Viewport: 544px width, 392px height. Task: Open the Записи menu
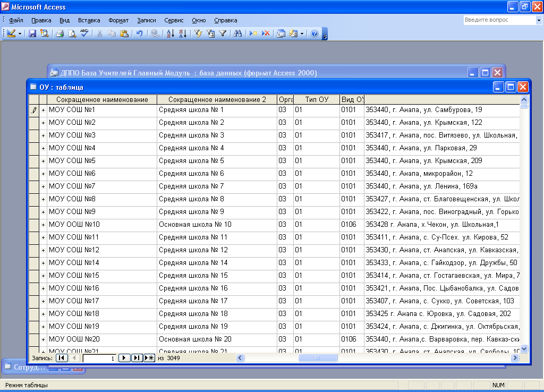point(147,20)
